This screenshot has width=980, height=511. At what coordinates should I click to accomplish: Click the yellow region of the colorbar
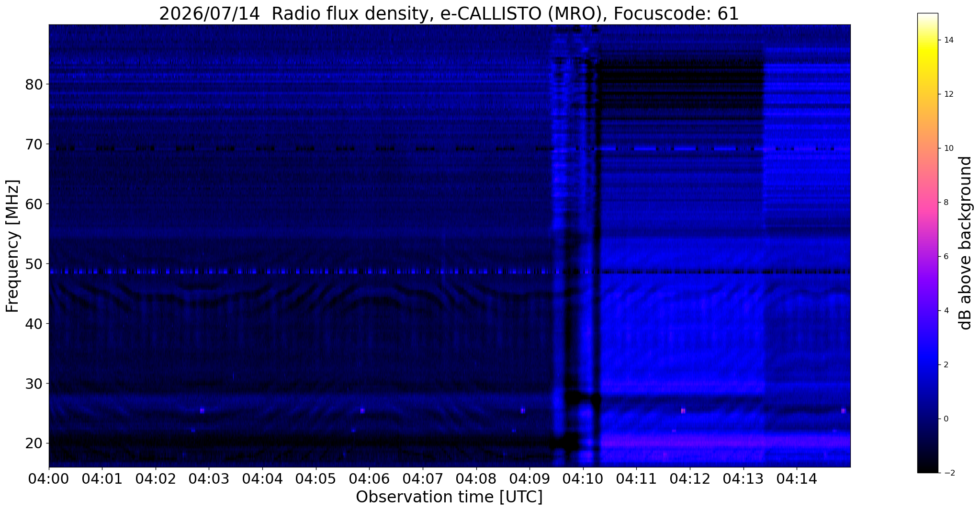point(927,53)
